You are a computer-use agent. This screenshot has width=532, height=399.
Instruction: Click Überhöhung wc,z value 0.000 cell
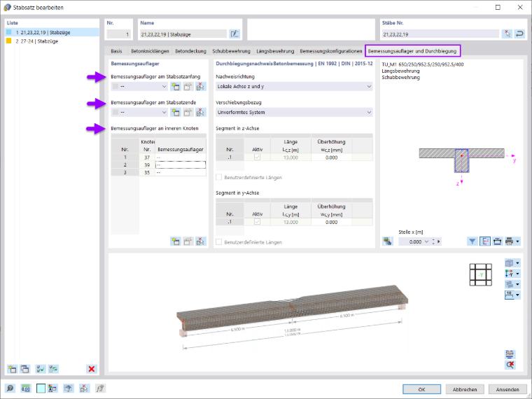332,157
